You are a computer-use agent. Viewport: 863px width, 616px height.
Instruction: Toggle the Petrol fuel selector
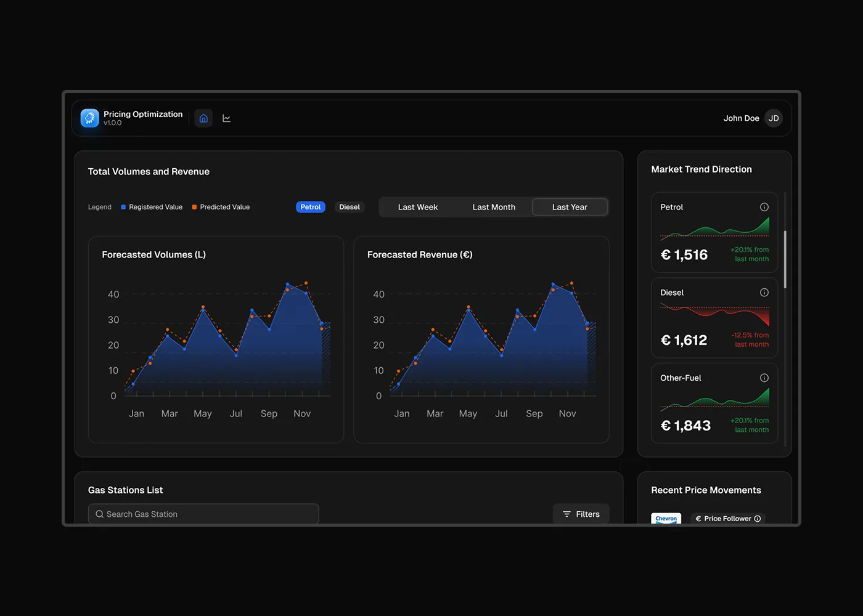tap(310, 207)
